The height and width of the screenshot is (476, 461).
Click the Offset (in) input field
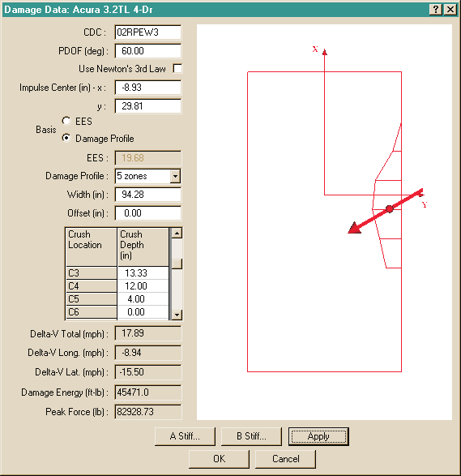[x=148, y=213]
